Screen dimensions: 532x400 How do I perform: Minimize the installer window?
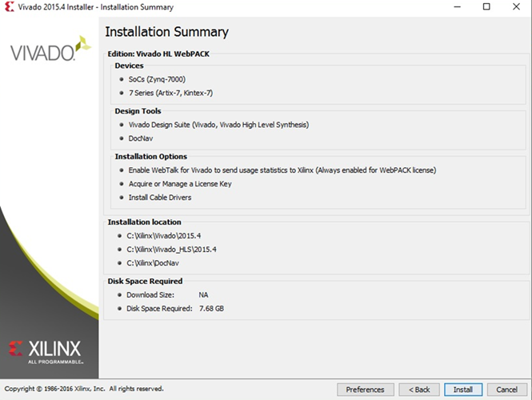[458, 6]
